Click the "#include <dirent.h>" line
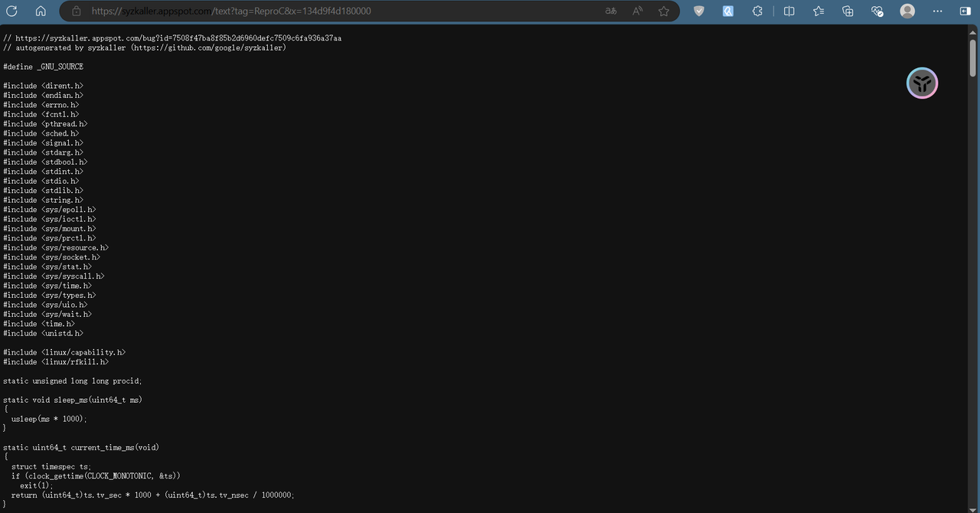Viewport: 980px width, 513px height. click(x=43, y=86)
